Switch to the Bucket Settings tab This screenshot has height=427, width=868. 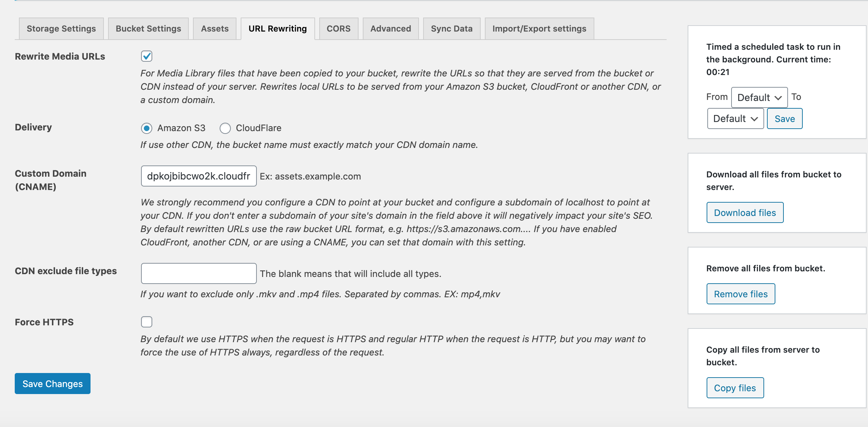tap(148, 29)
